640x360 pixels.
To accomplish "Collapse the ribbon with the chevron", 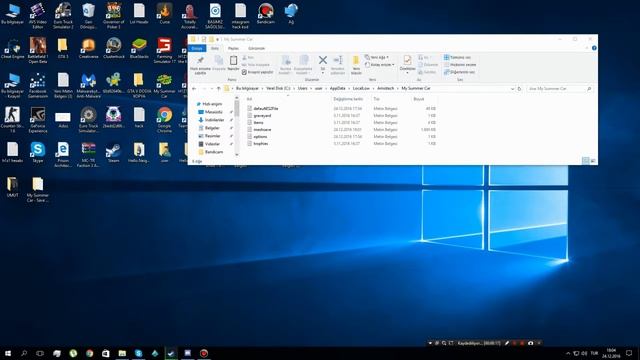I will pyautogui.click(x=587, y=48).
